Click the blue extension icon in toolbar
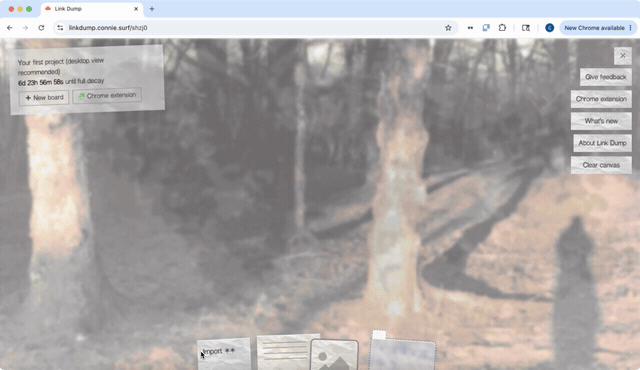Image resolution: width=640 pixels, height=370 pixels. pos(486,28)
